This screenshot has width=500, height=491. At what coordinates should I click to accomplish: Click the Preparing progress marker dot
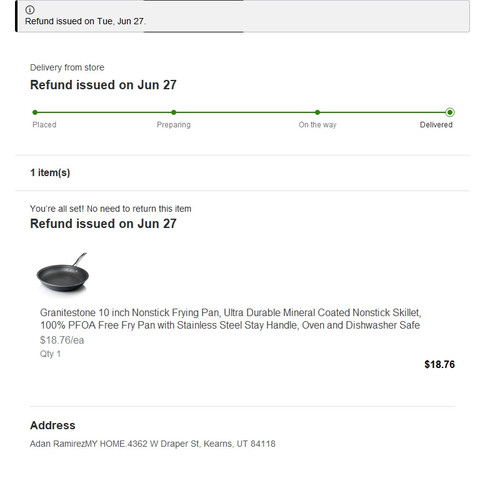174,112
